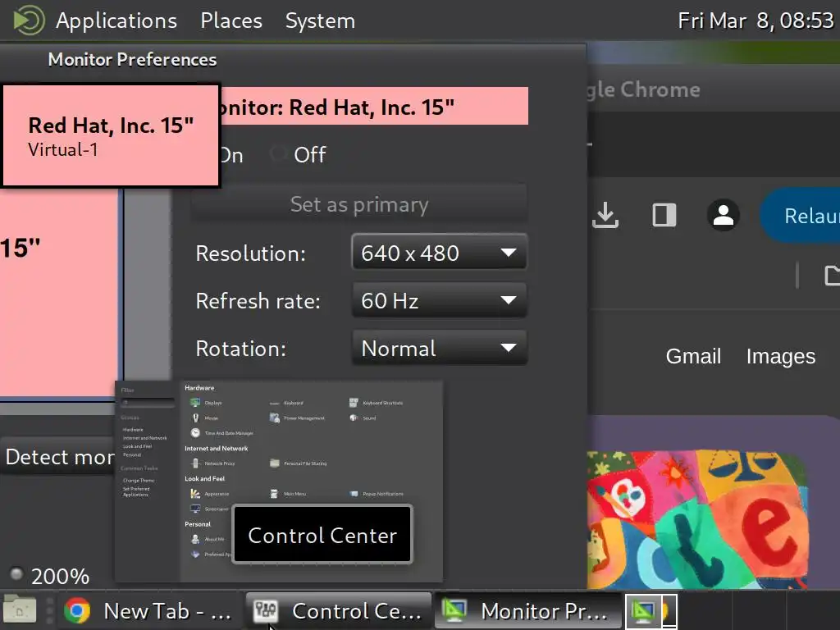The image size is (840, 630).
Task: Toggle the Chrome side panel icon
Action: (664, 216)
